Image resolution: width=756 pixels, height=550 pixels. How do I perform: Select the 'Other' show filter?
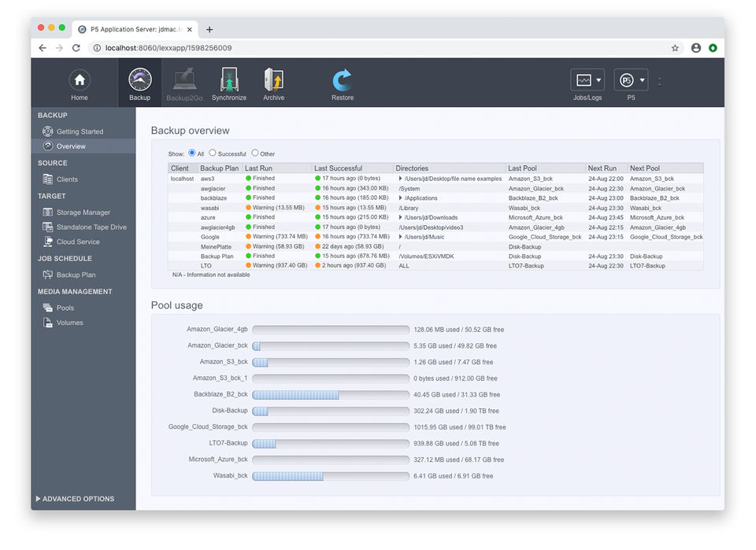point(255,153)
